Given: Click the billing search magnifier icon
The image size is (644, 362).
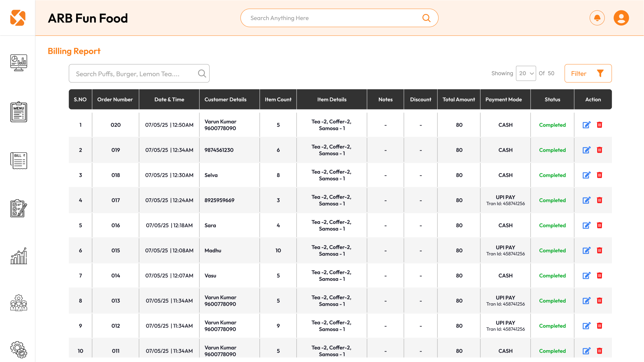Looking at the screenshot, I should pyautogui.click(x=202, y=74).
